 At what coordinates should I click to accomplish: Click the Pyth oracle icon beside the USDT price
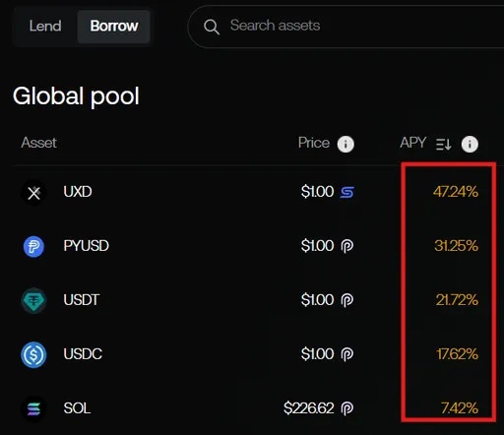pos(347,300)
